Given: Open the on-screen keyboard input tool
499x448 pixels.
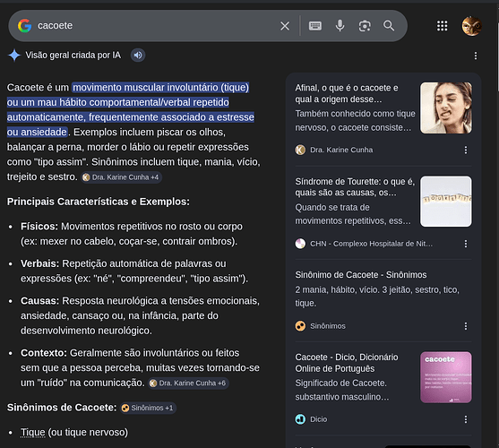Looking at the screenshot, I should (315, 26).
